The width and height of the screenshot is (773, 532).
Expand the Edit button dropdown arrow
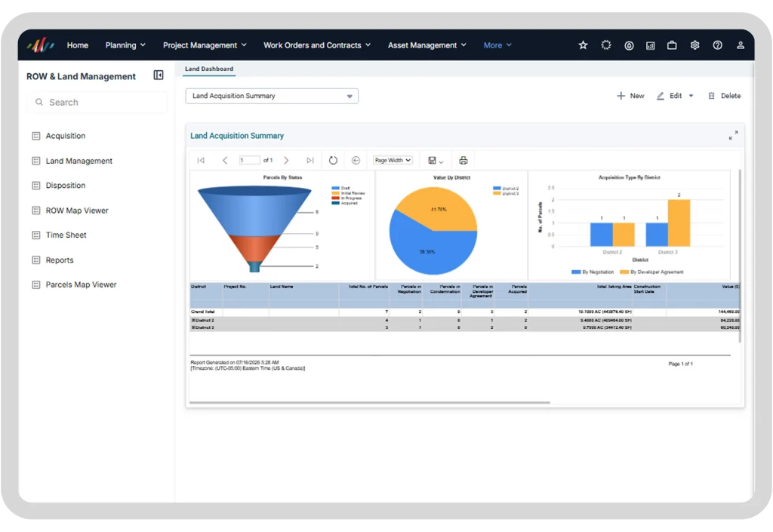coord(691,96)
